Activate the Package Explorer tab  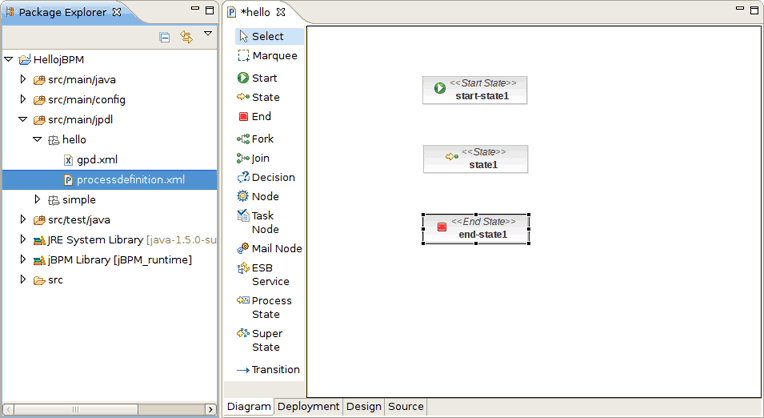[x=62, y=13]
